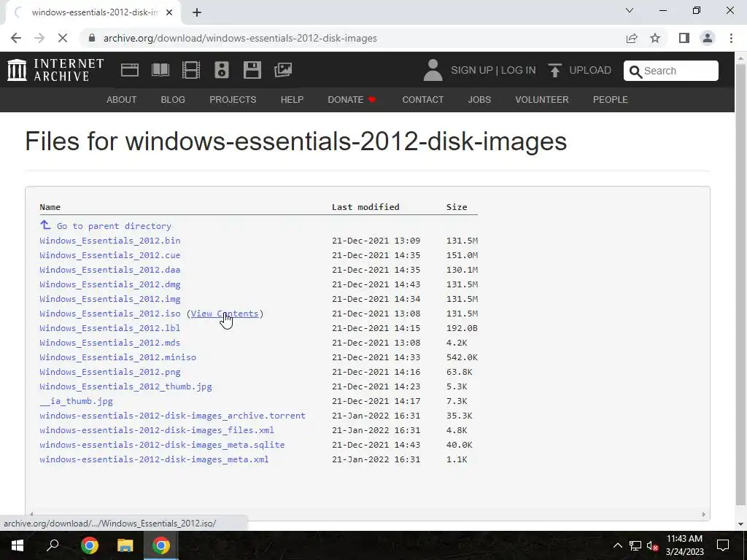Open Windows_Essentials_2012.miniso link
Viewport: 747px width, 560px height.
[x=117, y=357]
